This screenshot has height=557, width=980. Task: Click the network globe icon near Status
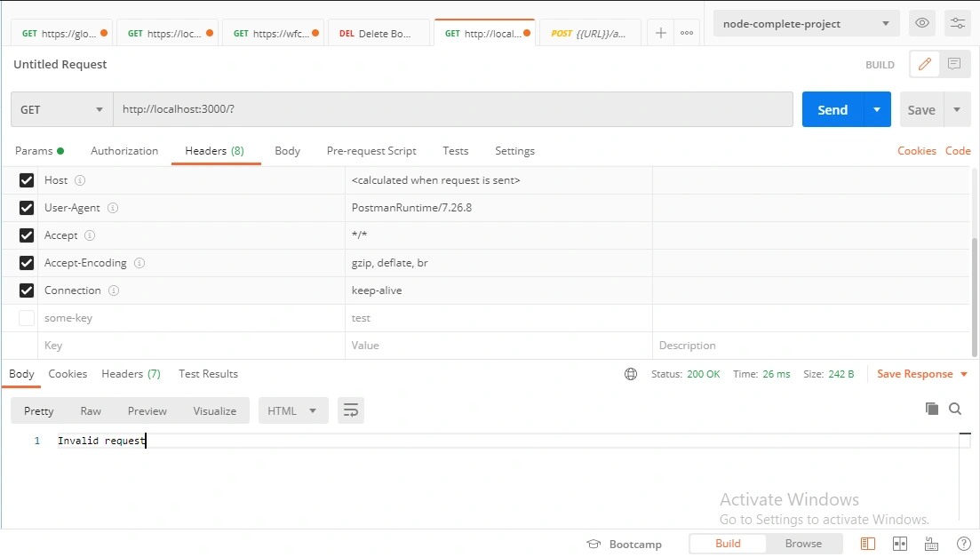tap(631, 374)
